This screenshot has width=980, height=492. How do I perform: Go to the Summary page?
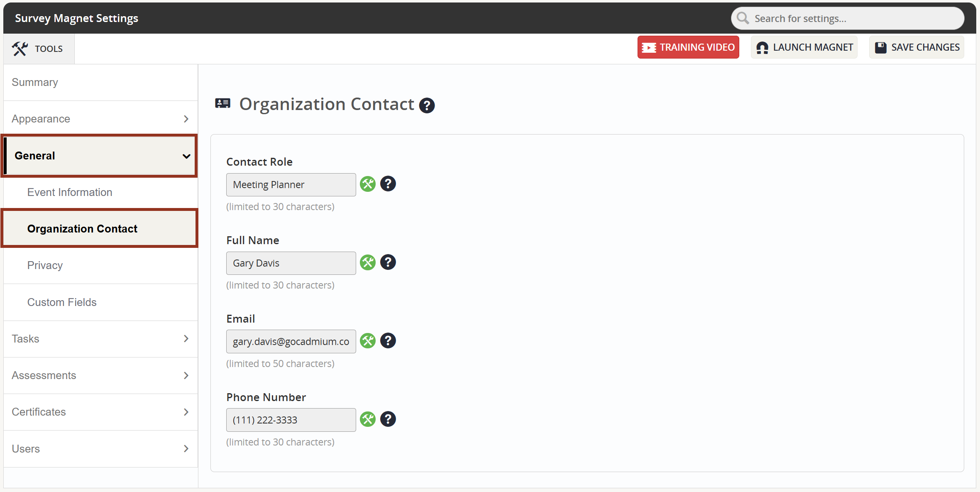[x=100, y=82]
